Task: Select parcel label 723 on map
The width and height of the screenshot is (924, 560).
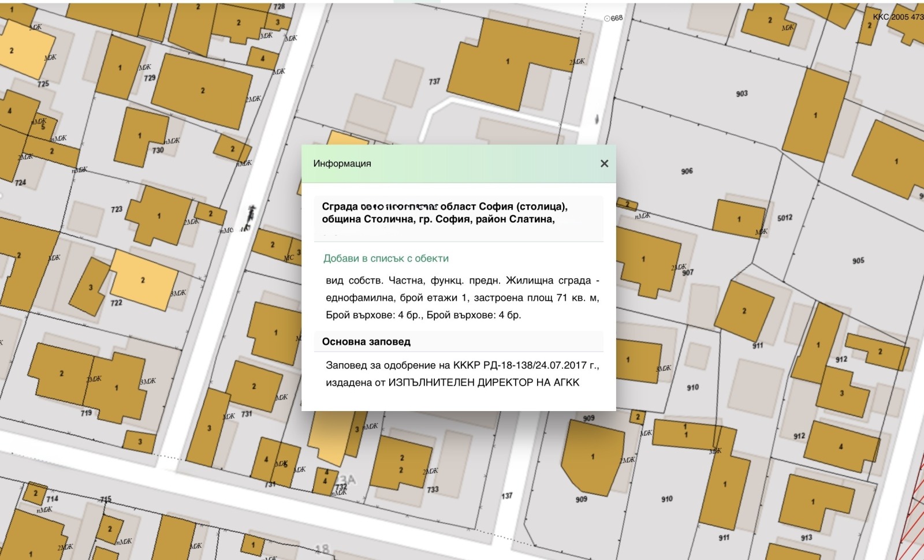Action: pos(117,209)
